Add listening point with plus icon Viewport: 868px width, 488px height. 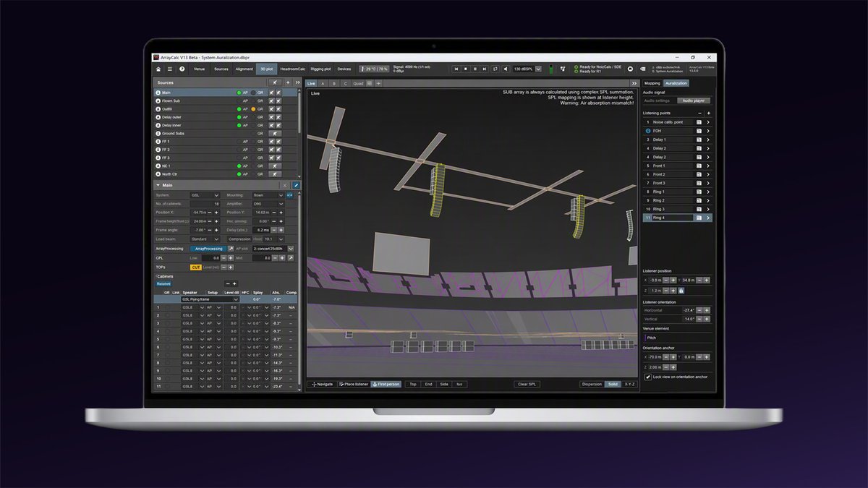[x=709, y=113]
